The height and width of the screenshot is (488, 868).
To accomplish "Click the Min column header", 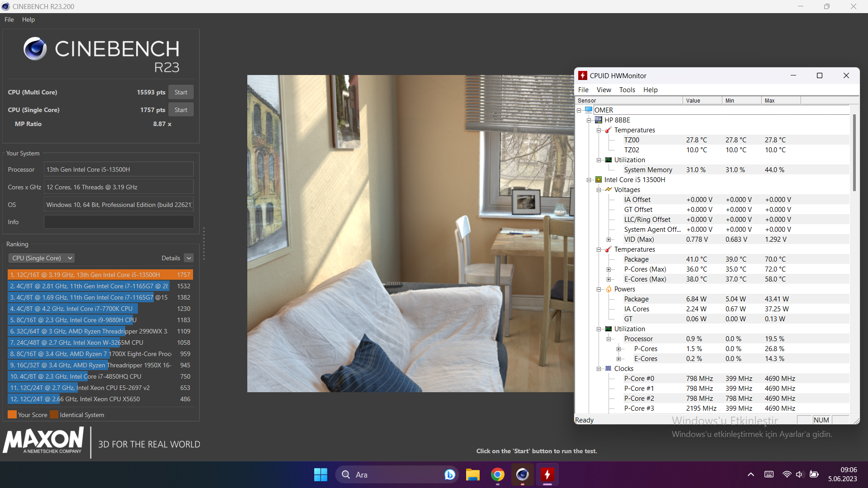I will pos(742,100).
